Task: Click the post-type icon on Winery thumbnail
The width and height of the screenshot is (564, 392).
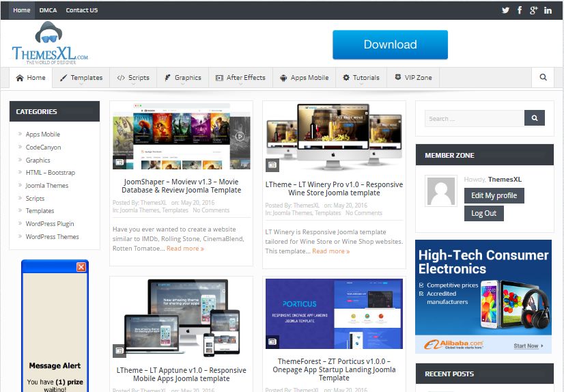Action: point(272,165)
